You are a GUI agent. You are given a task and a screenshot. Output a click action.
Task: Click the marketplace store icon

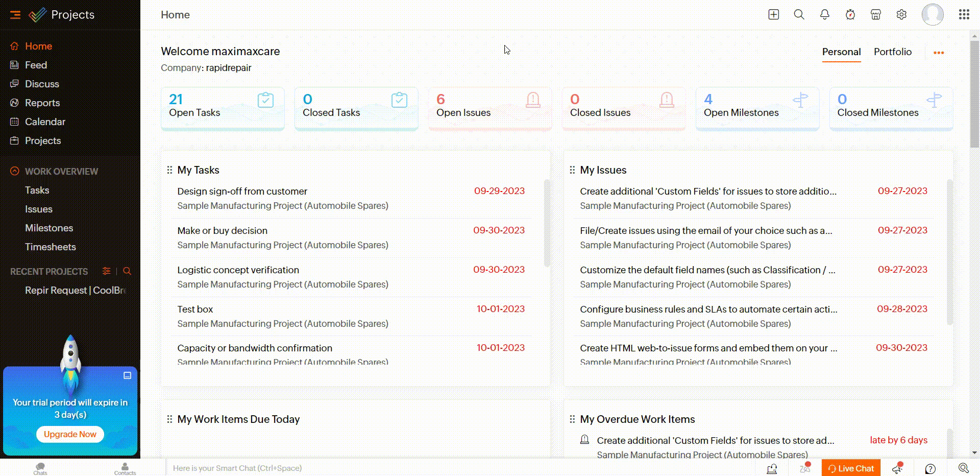[875, 15]
